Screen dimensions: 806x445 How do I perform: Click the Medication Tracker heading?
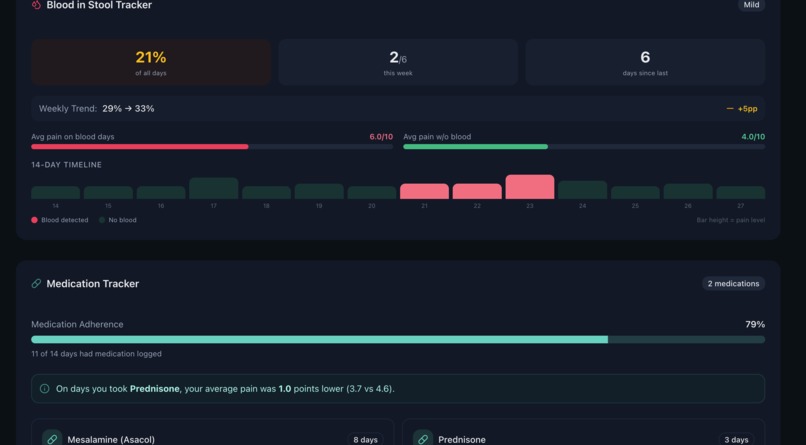coord(93,284)
